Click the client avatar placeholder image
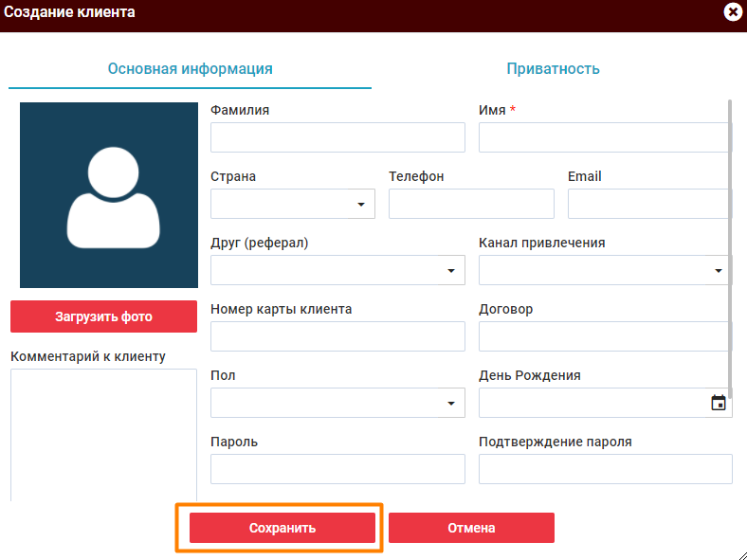This screenshot has height=560, width=747. pyautogui.click(x=109, y=195)
